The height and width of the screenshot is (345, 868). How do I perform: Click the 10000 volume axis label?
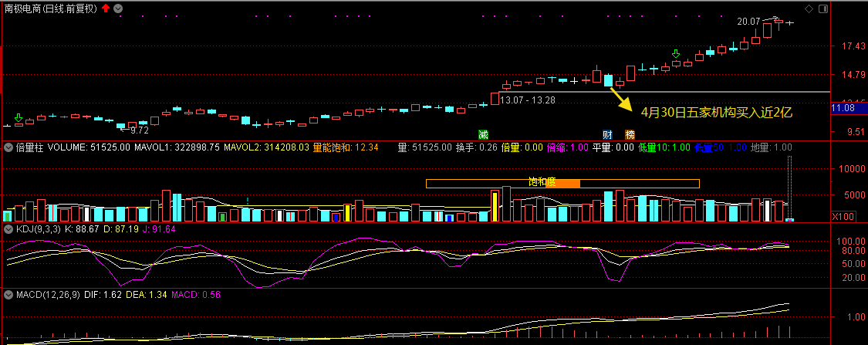[853, 169]
